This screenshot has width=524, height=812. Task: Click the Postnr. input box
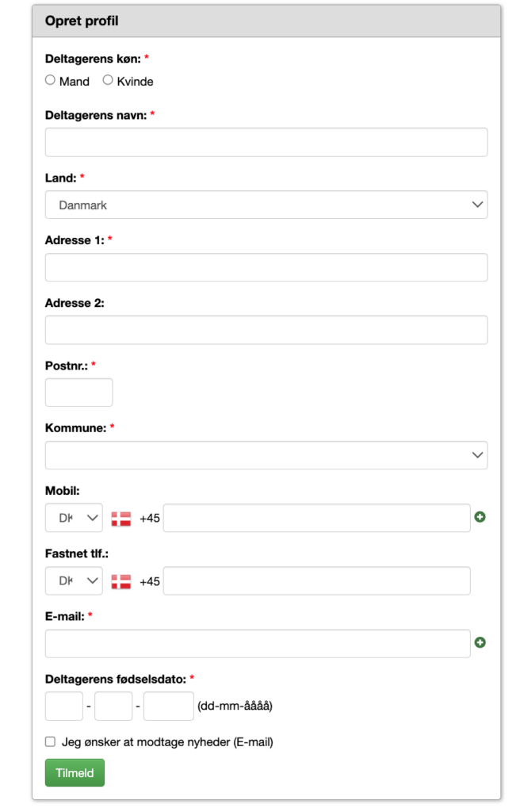coord(78,393)
